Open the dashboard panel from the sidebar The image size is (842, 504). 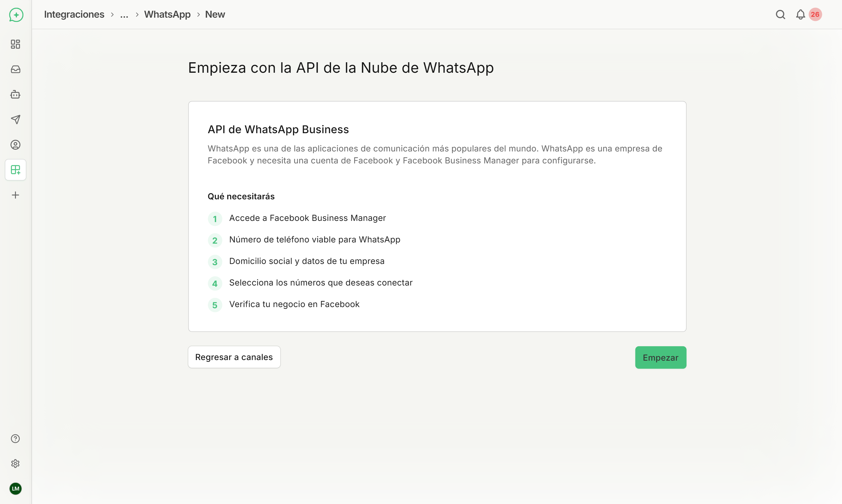point(15,44)
